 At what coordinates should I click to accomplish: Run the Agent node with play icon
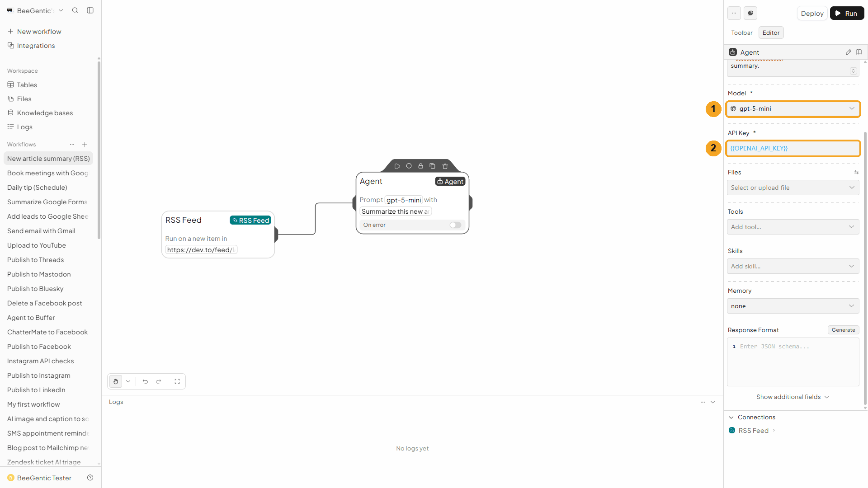397,166
